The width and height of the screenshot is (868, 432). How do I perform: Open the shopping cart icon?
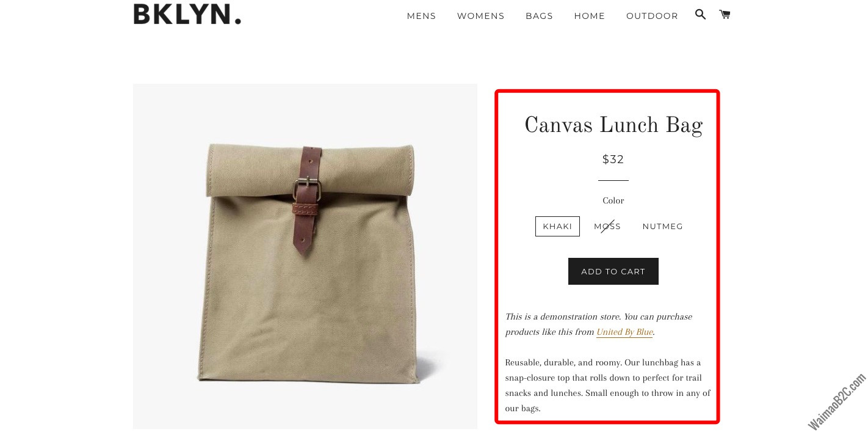(x=725, y=14)
